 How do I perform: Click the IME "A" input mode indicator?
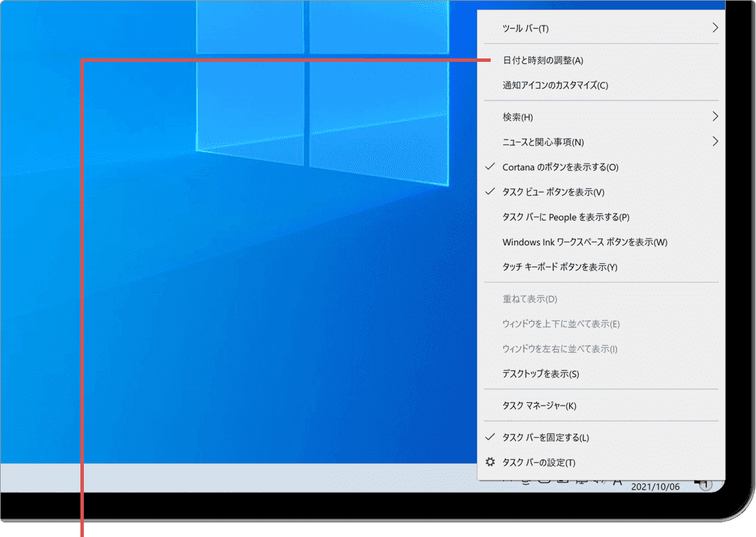[x=617, y=483]
